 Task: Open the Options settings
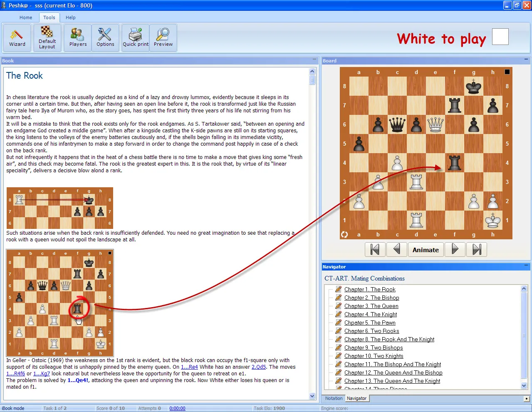coord(105,38)
